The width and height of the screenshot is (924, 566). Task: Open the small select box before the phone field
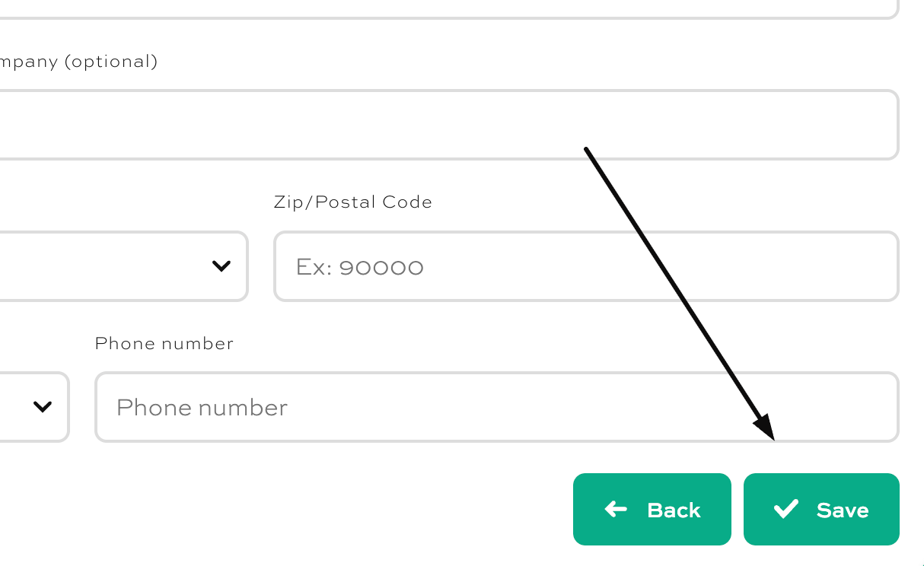pos(34,407)
